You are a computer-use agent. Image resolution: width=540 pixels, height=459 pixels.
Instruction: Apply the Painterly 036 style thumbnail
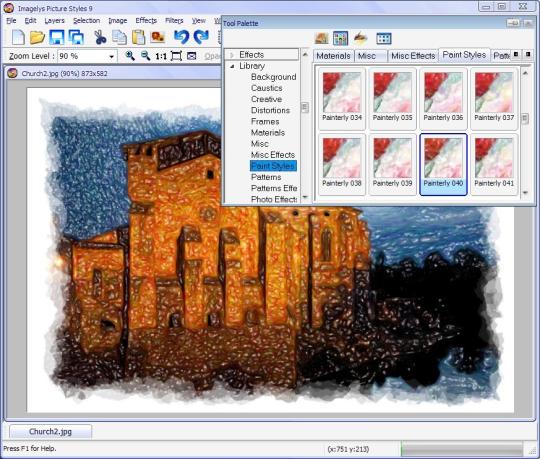(443, 98)
